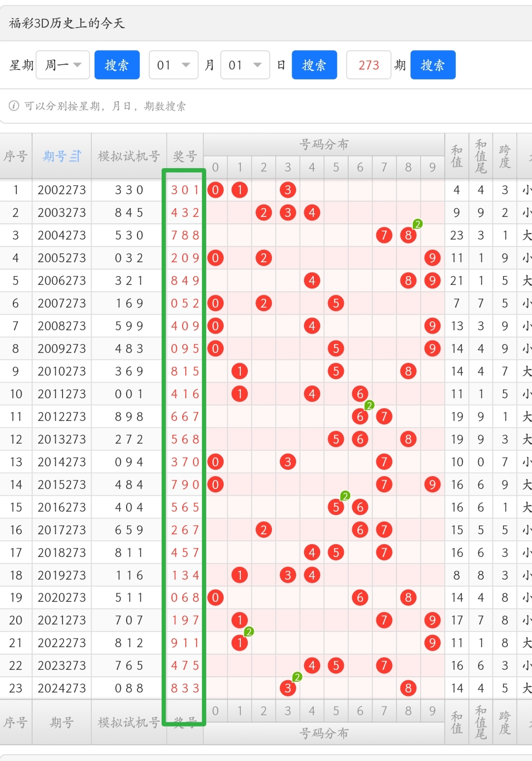
Task: Click red ball 9 in row 2015273
Action: pos(432,484)
